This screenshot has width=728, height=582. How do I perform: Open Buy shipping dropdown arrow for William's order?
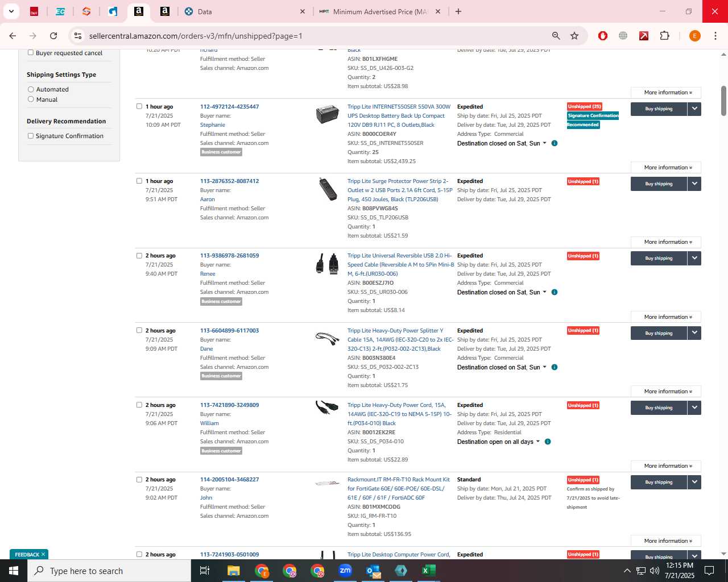pyautogui.click(x=694, y=408)
